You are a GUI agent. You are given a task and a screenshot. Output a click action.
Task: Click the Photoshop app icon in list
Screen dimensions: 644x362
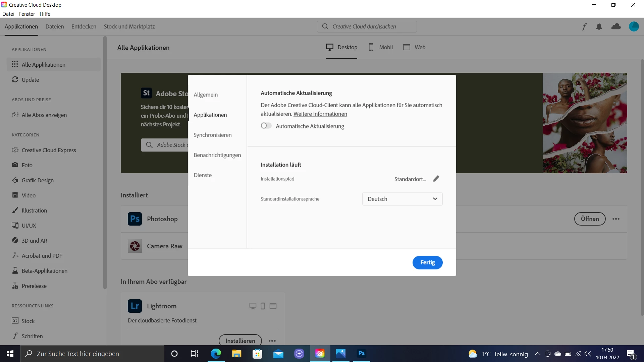[x=135, y=219]
